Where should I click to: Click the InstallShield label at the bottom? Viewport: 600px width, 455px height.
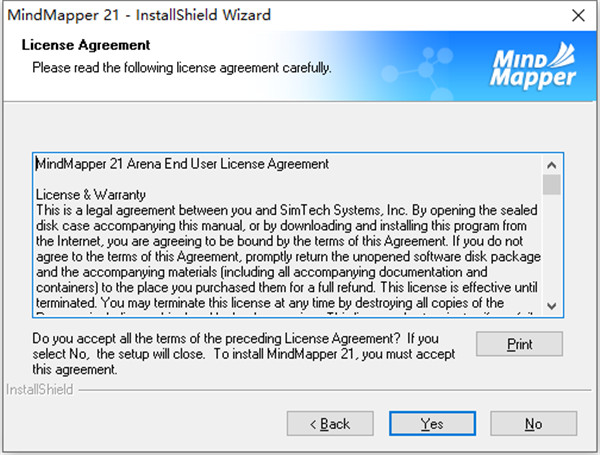40,388
